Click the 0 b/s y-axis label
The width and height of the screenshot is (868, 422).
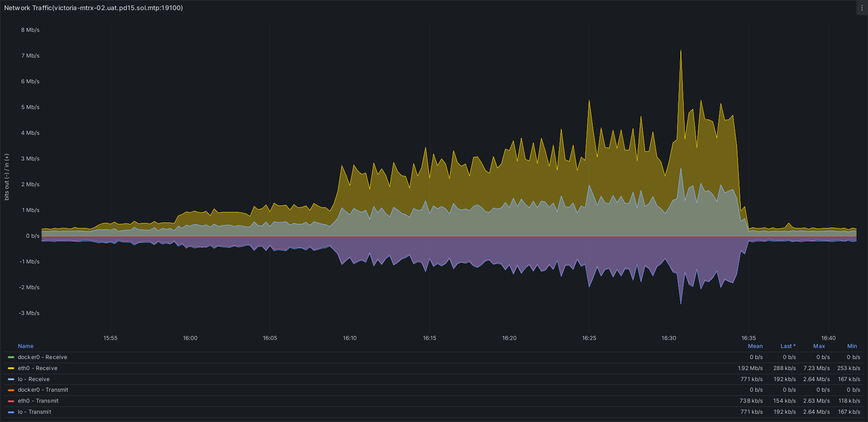[33, 236]
